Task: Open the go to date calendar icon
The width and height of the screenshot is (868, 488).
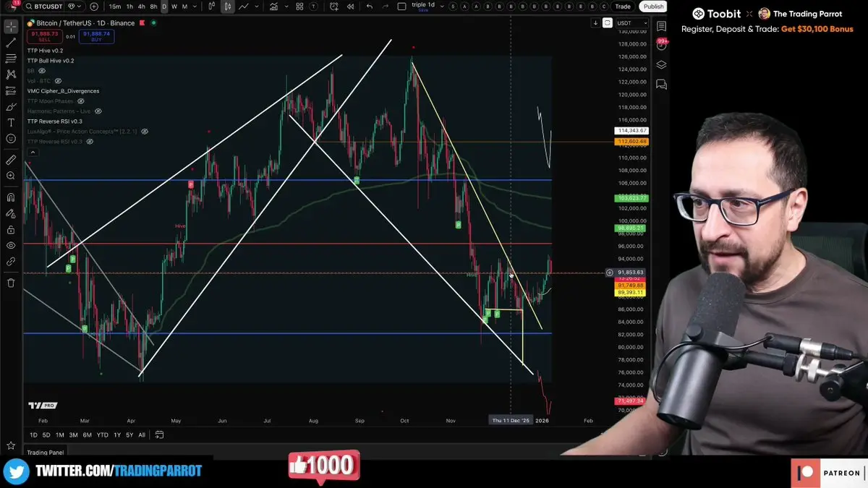Action: pos(159,435)
